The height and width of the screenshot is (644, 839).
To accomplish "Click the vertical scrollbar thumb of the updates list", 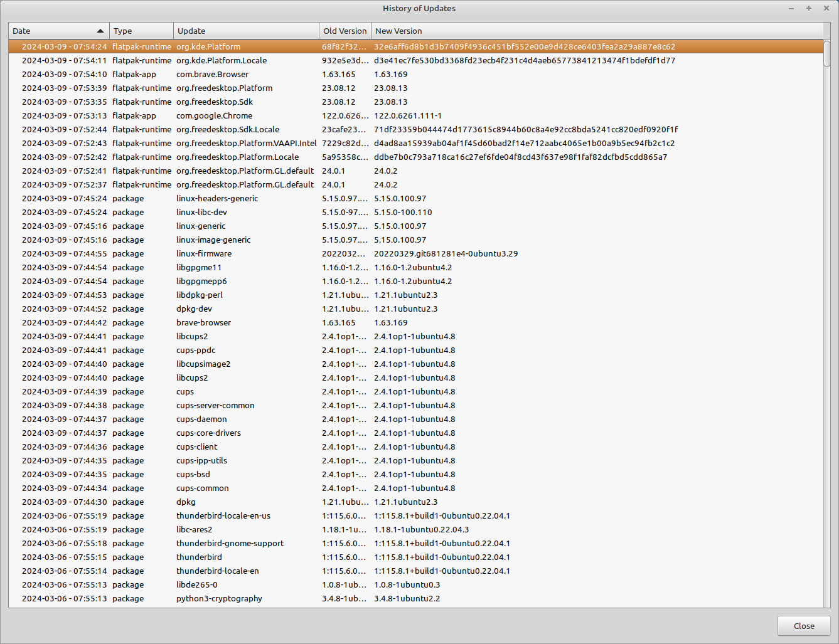I will pyautogui.click(x=826, y=53).
